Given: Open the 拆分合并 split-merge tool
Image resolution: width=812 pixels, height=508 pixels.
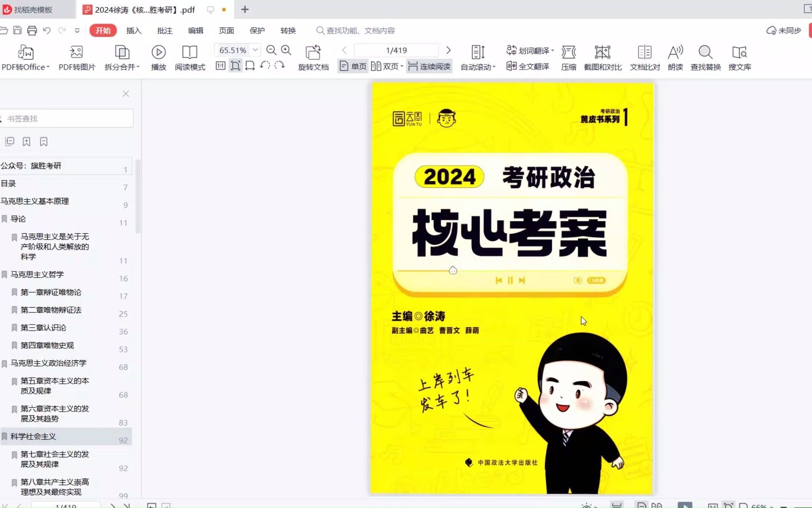Looking at the screenshot, I should coord(122,58).
